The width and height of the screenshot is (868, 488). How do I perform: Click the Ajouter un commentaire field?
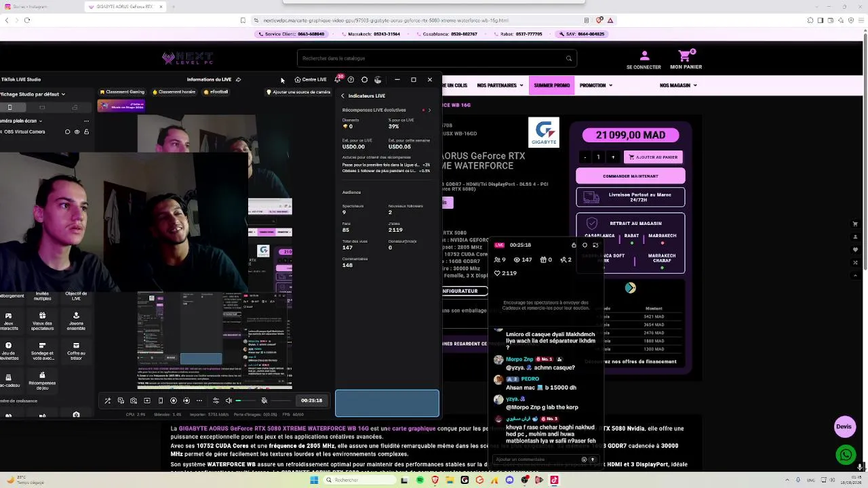[536, 460]
